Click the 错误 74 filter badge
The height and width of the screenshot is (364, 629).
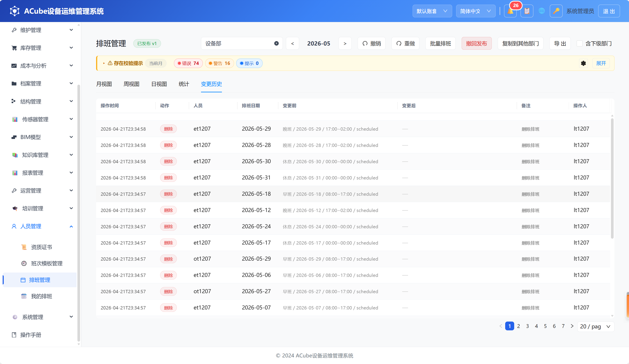[188, 63]
